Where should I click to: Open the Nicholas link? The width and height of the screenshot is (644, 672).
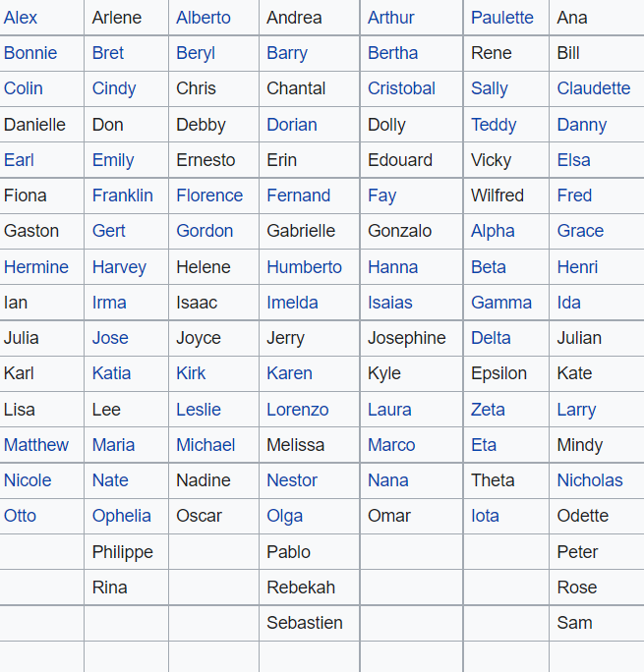(x=590, y=480)
